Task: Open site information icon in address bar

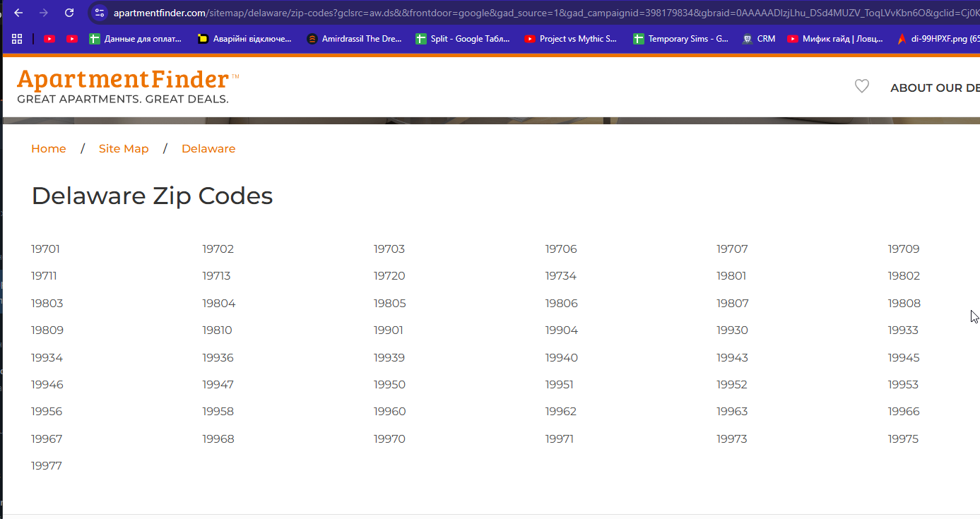Action: [100, 13]
